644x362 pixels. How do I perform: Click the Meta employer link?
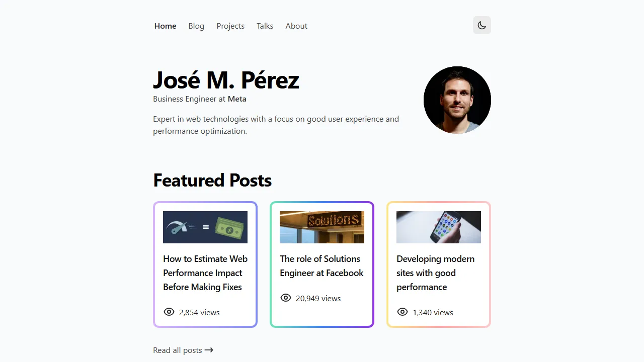click(237, 99)
